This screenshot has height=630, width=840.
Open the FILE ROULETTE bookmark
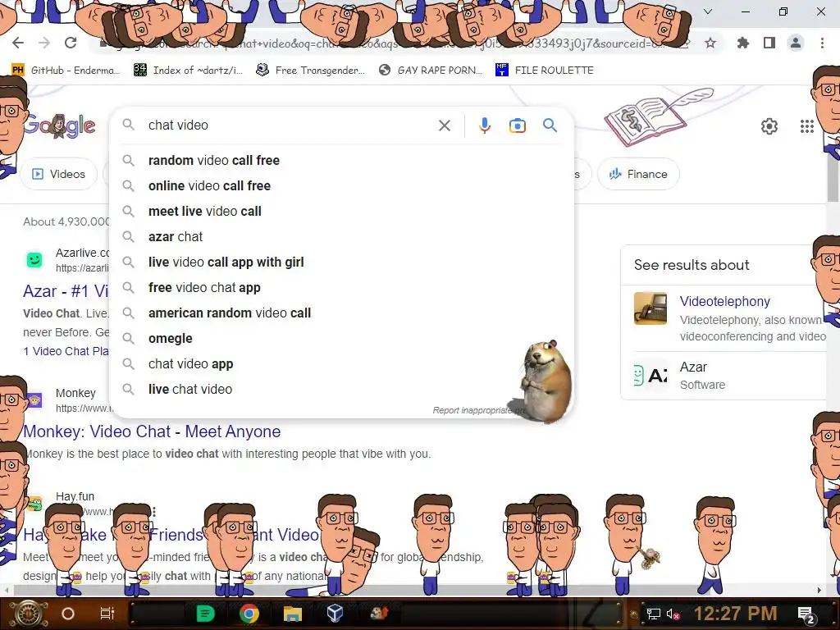pos(545,71)
